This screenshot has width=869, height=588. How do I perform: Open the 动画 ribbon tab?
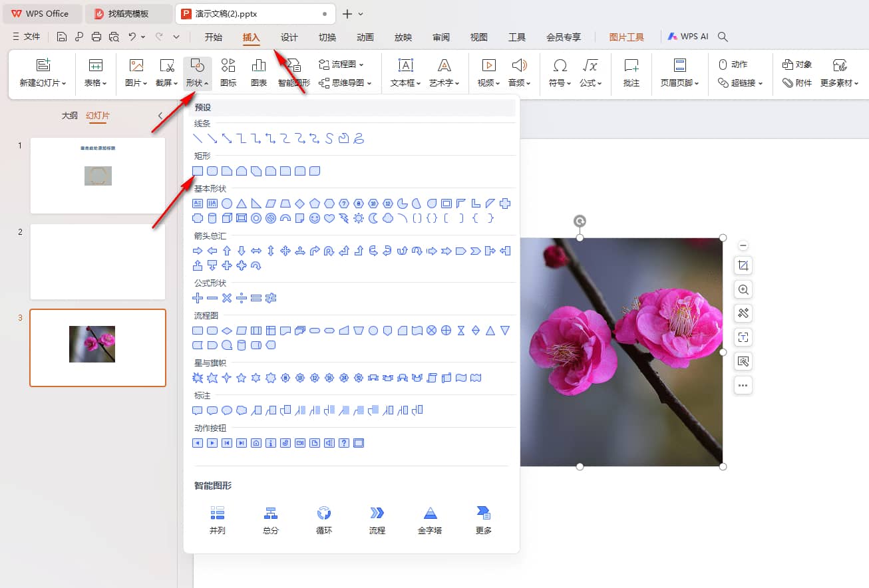click(365, 37)
